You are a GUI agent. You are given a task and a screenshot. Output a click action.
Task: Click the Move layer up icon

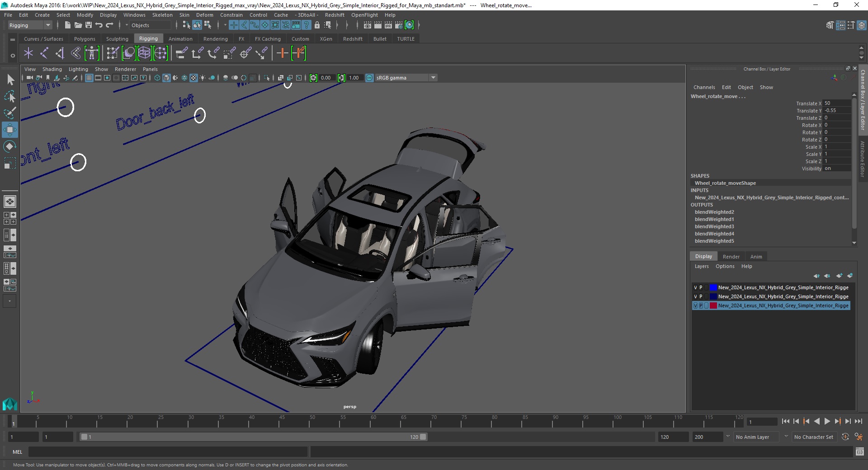[x=816, y=276]
